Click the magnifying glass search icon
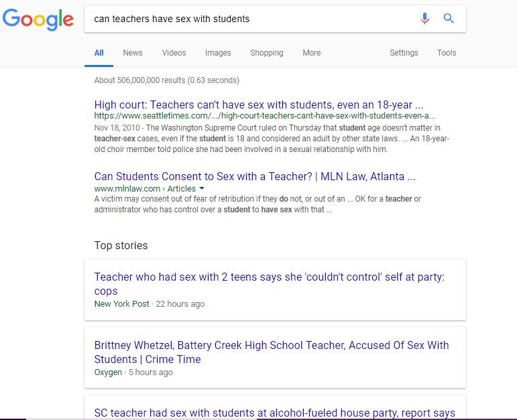Image resolution: width=517 pixels, height=420 pixels. pos(449,19)
